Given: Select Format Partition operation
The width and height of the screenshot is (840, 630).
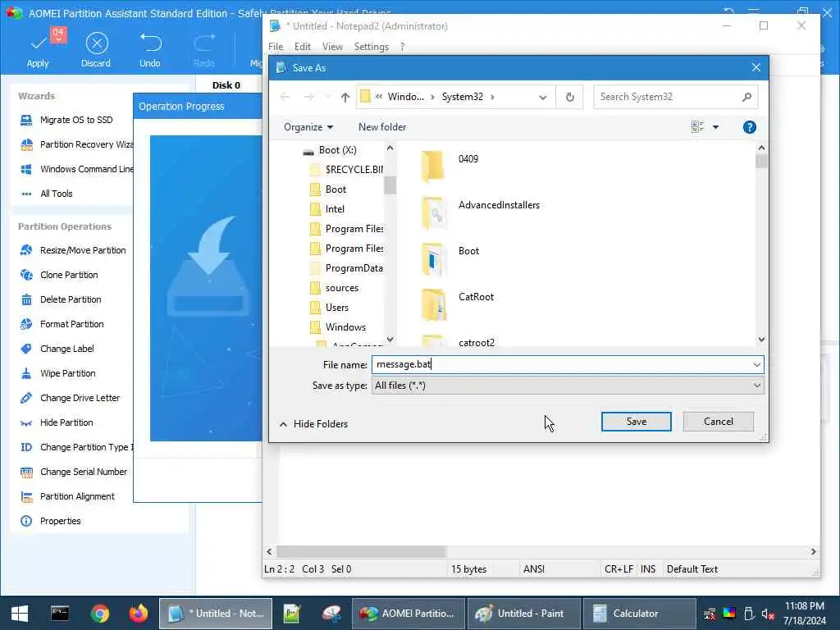Looking at the screenshot, I should 62,324.
